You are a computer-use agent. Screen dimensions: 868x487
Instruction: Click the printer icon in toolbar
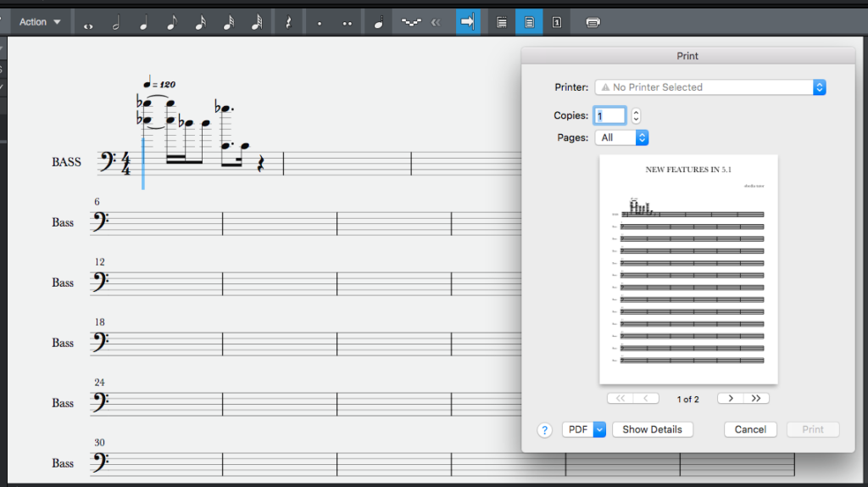point(593,22)
